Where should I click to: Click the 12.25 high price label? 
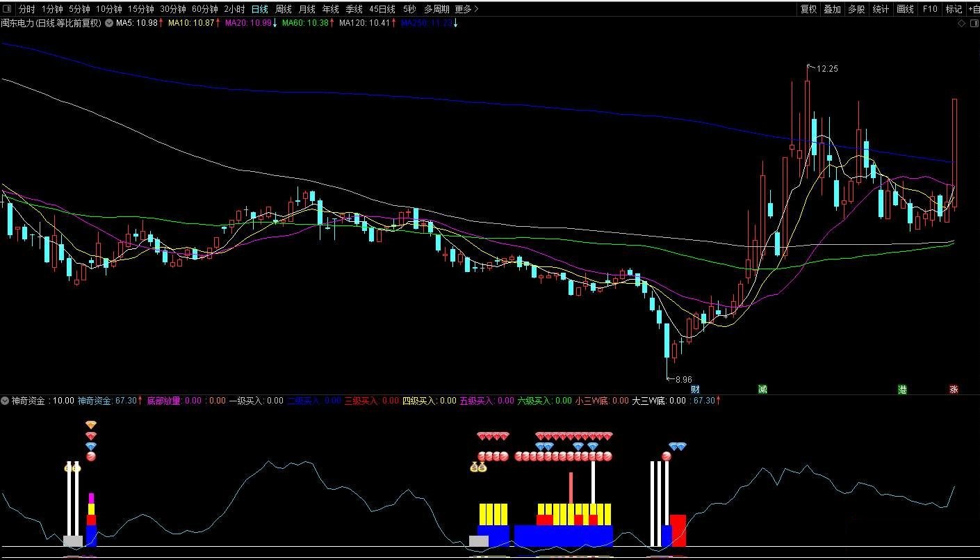(x=827, y=69)
